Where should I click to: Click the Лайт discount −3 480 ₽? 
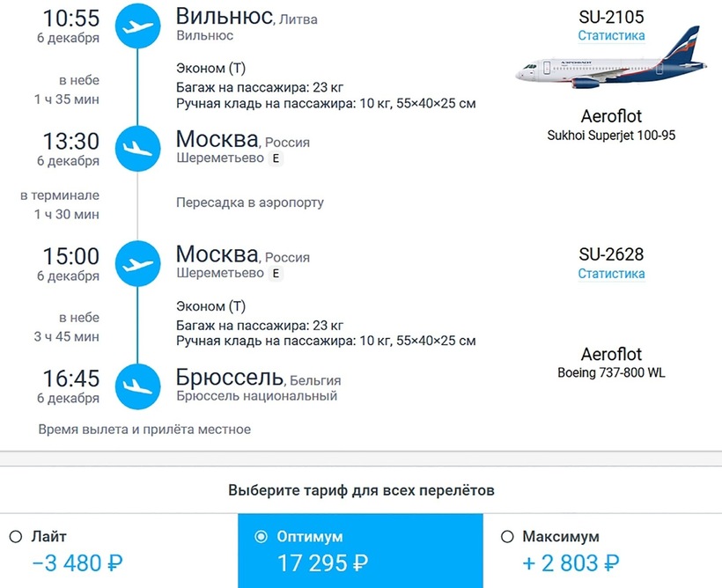pos(76,563)
